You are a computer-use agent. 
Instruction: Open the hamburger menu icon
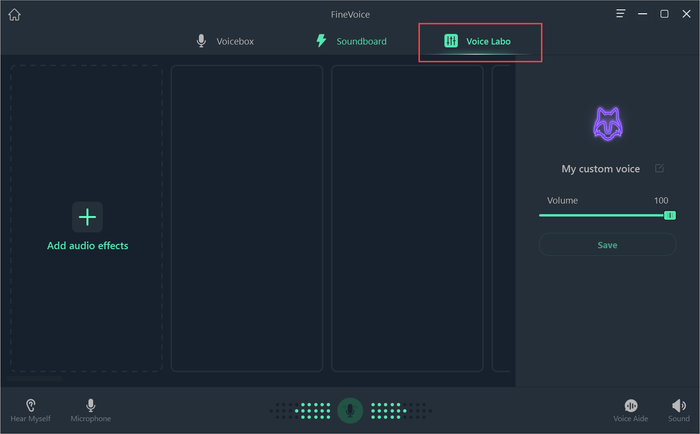(x=621, y=14)
